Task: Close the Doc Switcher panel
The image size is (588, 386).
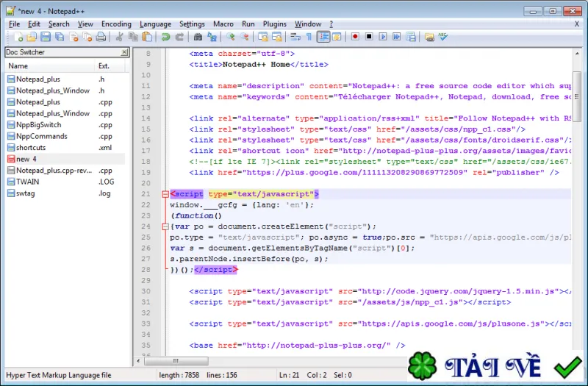Action: coord(124,52)
